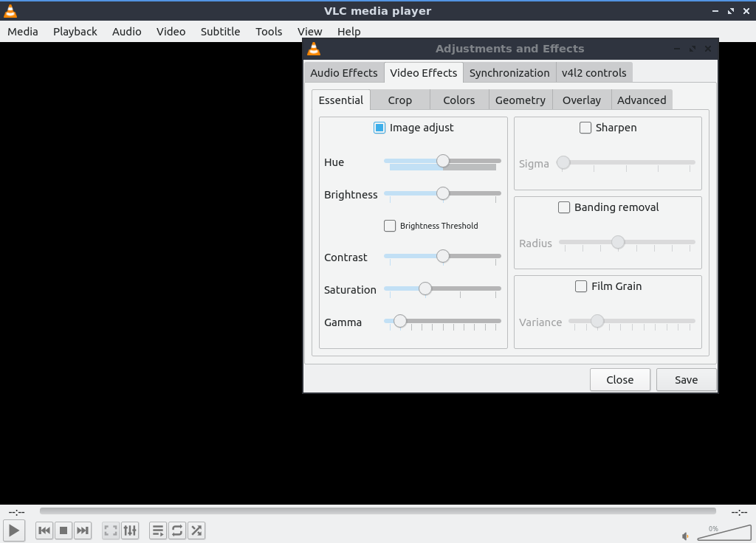Skip to next media item
Viewport: 756px width, 543px height.
(83, 530)
